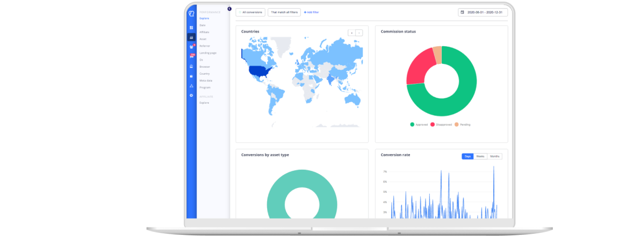
Task: Click Australia on the Countries map
Action: tap(352, 100)
